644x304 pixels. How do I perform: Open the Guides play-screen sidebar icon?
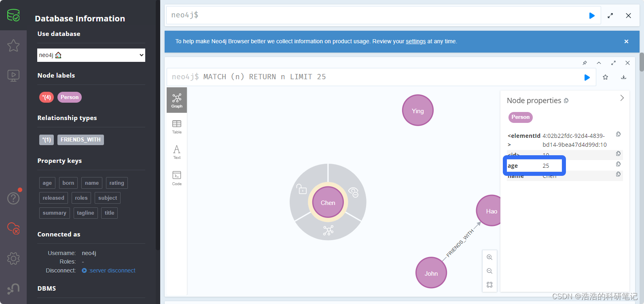pos(13,76)
